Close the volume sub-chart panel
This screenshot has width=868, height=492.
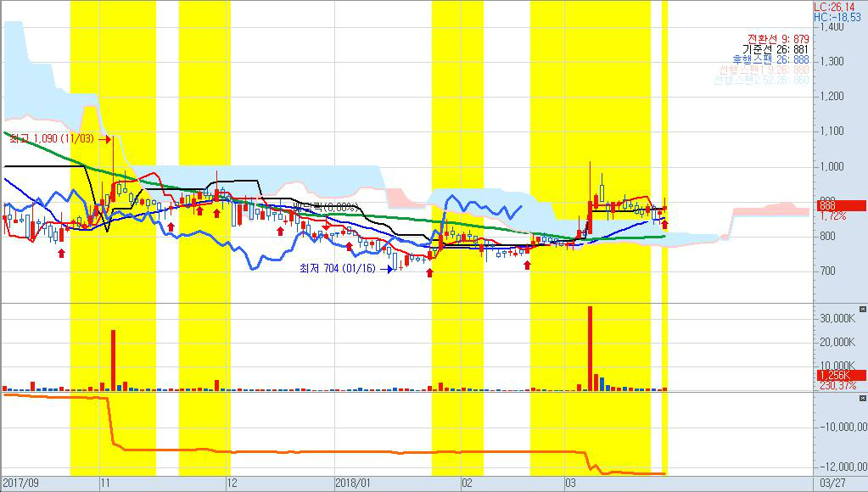pos(862,309)
